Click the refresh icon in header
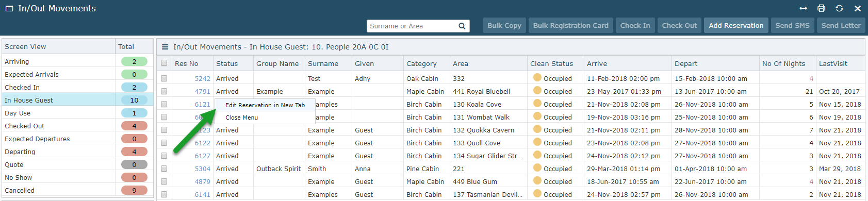Image resolution: width=868 pixels, height=201 pixels. (x=839, y=8)
